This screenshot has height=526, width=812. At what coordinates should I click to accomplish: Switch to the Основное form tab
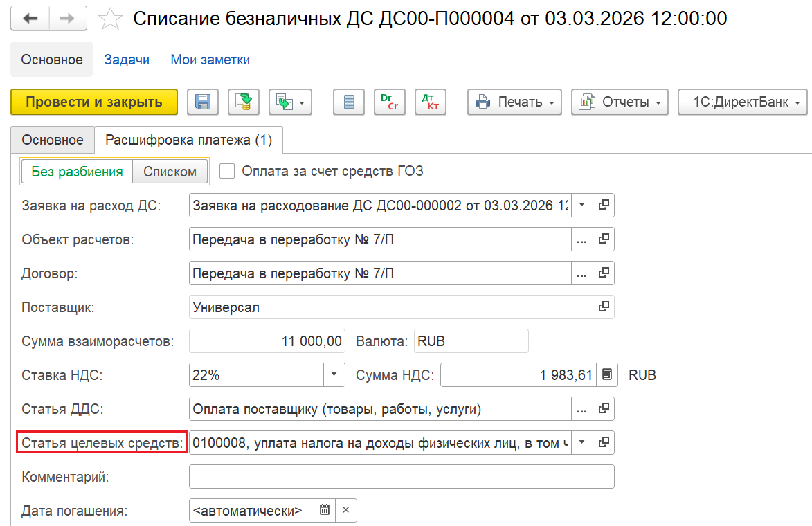coord(53,140)
